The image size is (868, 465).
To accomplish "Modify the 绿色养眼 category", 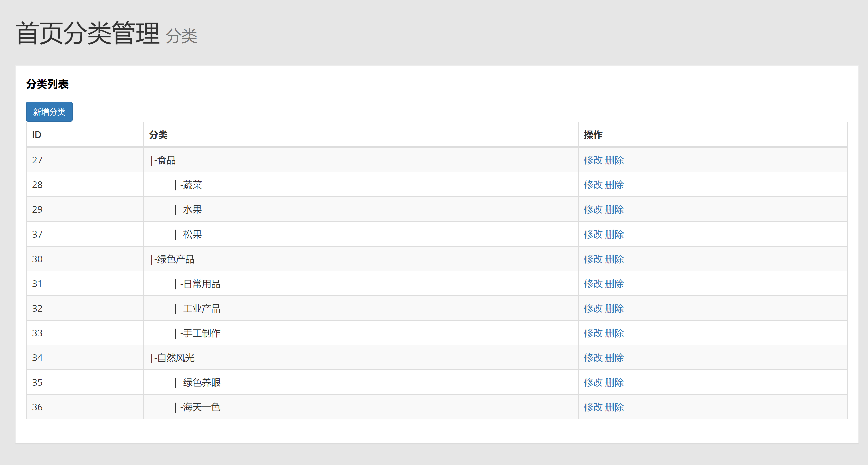I will coord(593,383).
